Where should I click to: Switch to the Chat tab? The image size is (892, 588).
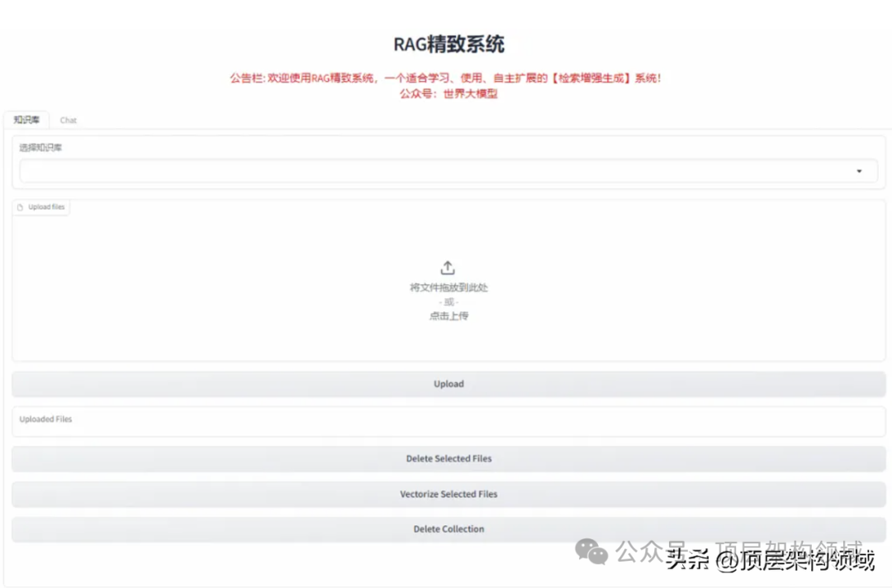click(x=68, y=120)
